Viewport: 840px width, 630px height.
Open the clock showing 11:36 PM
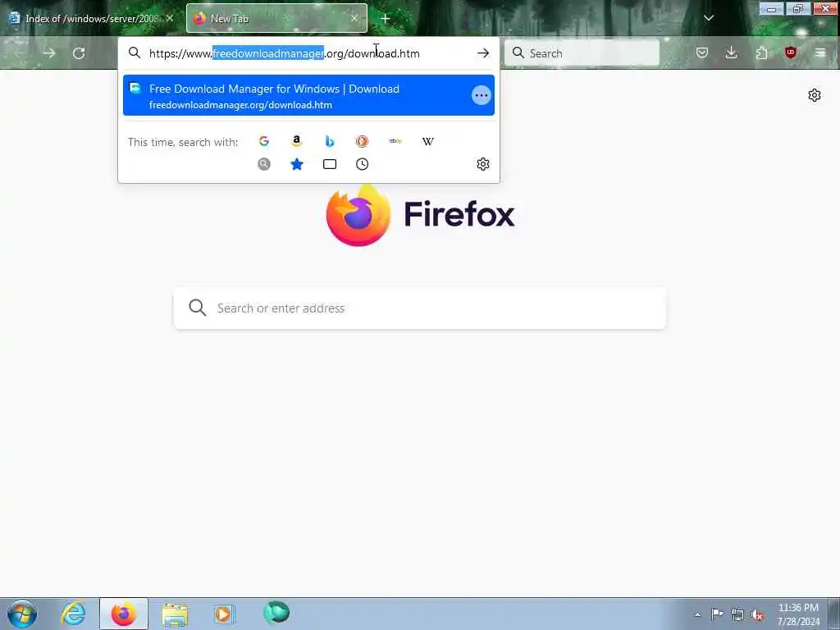798,614
